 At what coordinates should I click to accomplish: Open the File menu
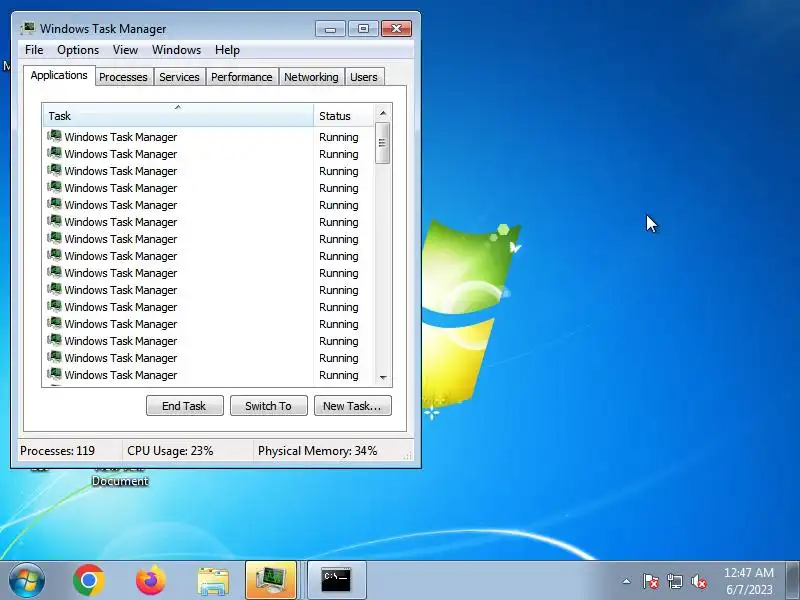click(34, 50)
